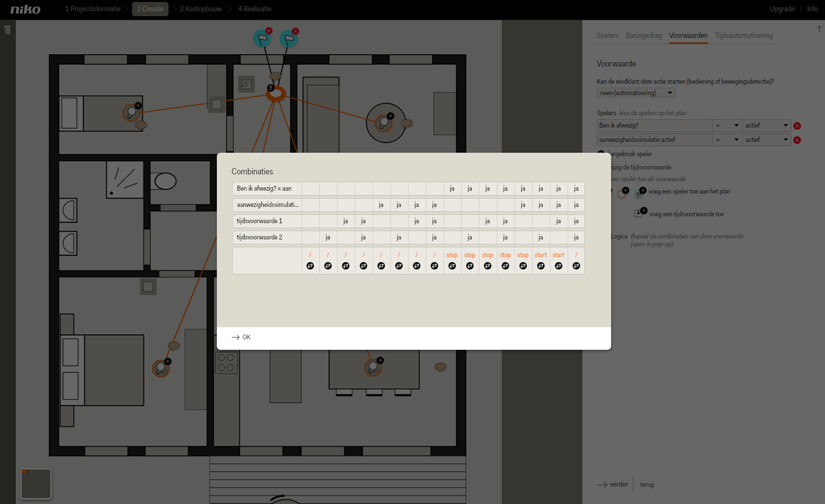The width and height of the screenshot is (825, 504).
Task: Open step 1 Projectinformatie
Action: point(93,9)
